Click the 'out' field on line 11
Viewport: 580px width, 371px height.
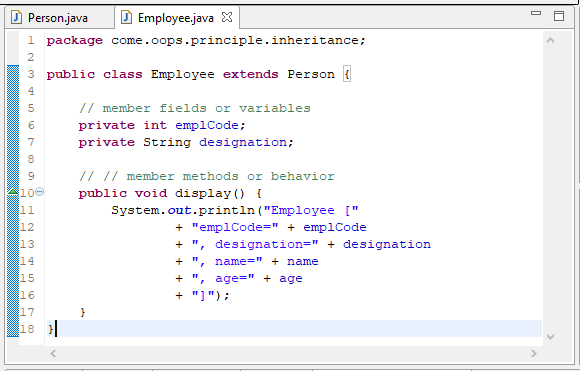[179, 210]
